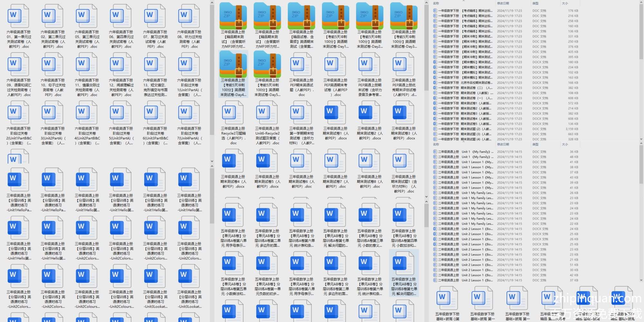644x322 pixels.
Task: Sort lower file list by 大小 column
Action: coord(565,144)
